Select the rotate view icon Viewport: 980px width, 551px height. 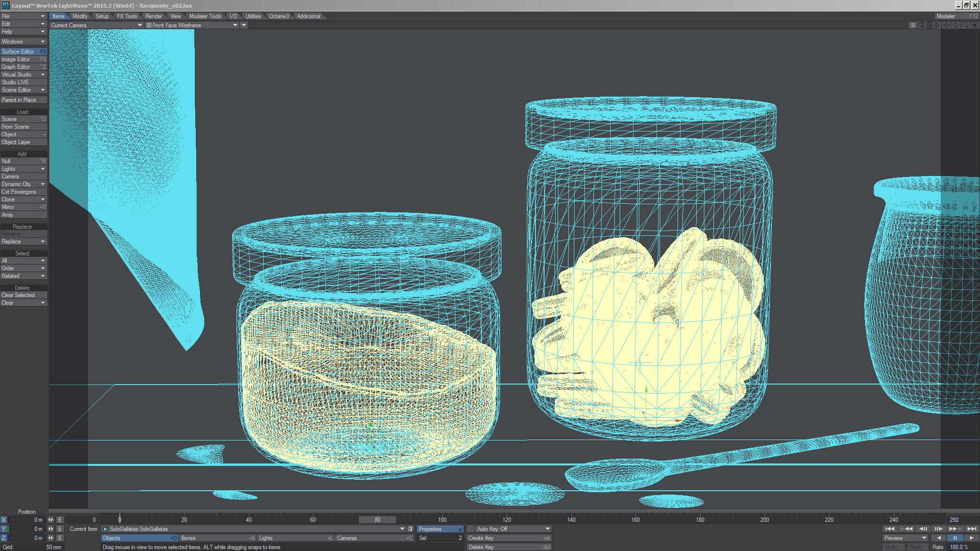[956, 25]
